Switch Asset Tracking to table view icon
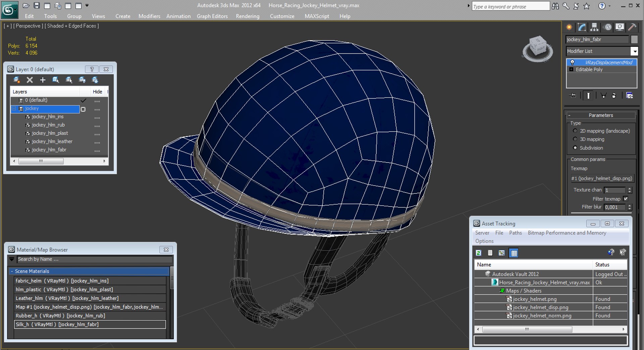644x350 pixels. tap(514, 253)
